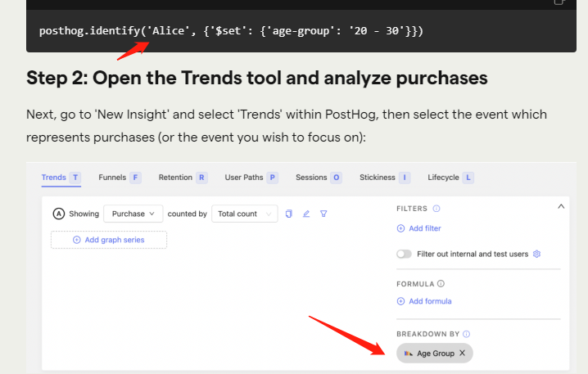Click Add graph series button
Image resolution: width=588 pixels, height=374 pixels.
tap(109, 240)
